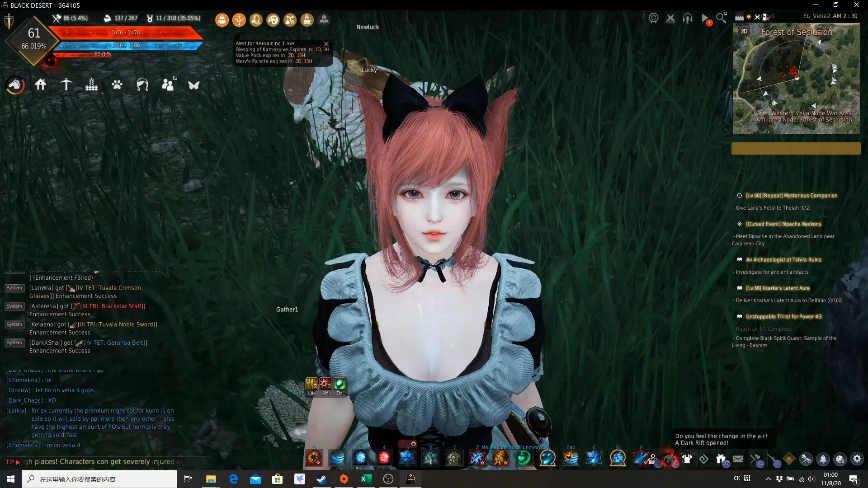The height and width of the screenshot is (488, 868).
Task: Start recording with play icon
Action: pos(705,19)
